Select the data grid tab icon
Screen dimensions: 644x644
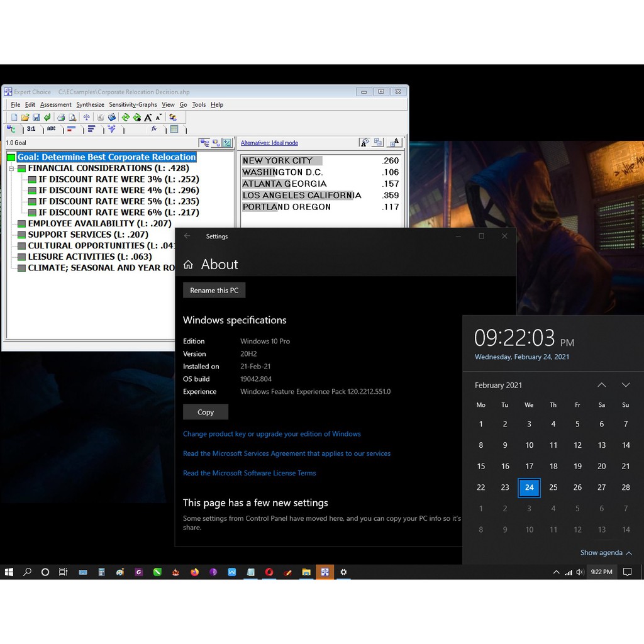pos(174,129)
